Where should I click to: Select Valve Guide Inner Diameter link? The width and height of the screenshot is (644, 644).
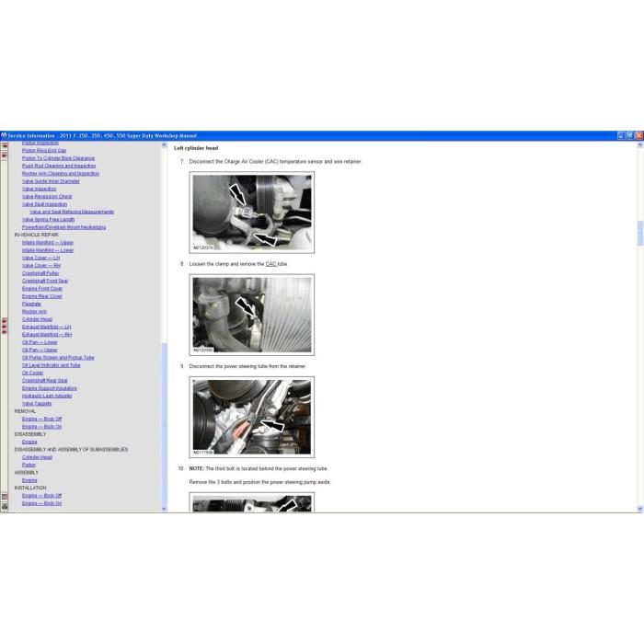pyautogui.click(x=51, y=181)
